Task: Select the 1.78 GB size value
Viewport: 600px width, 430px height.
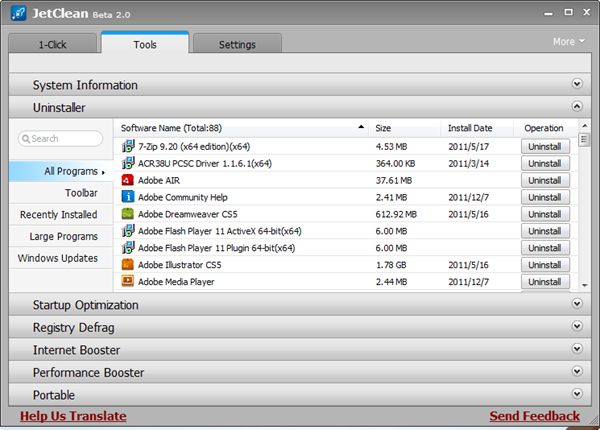Action: point(391,265)
